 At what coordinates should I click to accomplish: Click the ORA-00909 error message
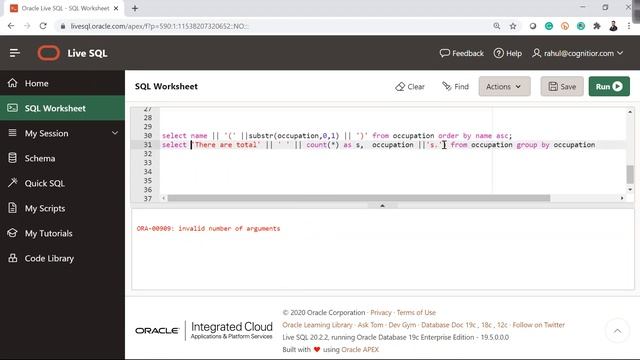pos(209,229)
